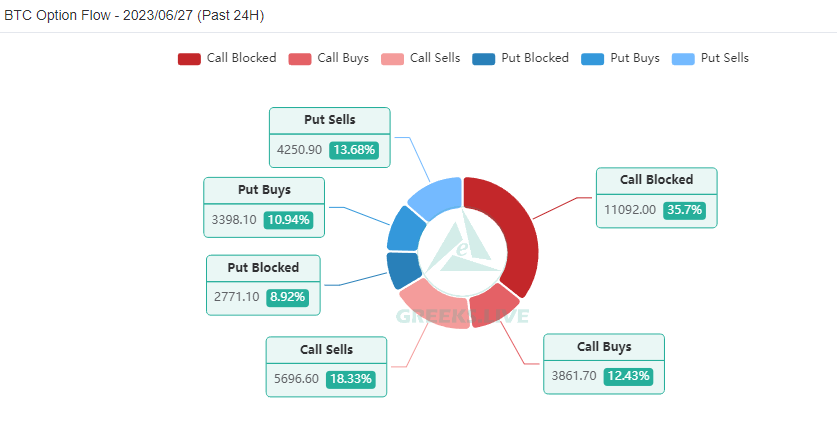Image resolution: width=837 pixels, height=438 pixels.
Task: Select the dark blue Put Blocked slice
Action: (403, 270)
